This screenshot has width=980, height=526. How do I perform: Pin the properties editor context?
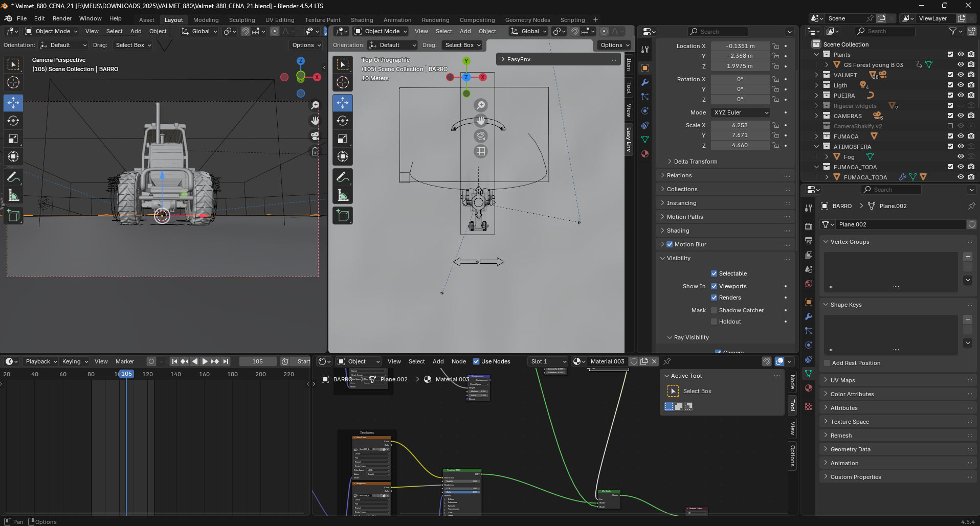(971, 206)
